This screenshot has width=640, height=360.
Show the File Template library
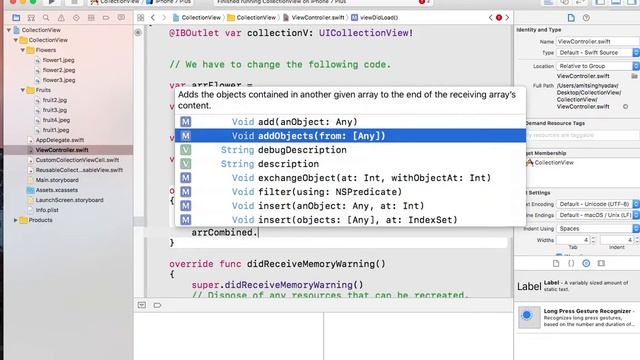(x=556, y=263)
